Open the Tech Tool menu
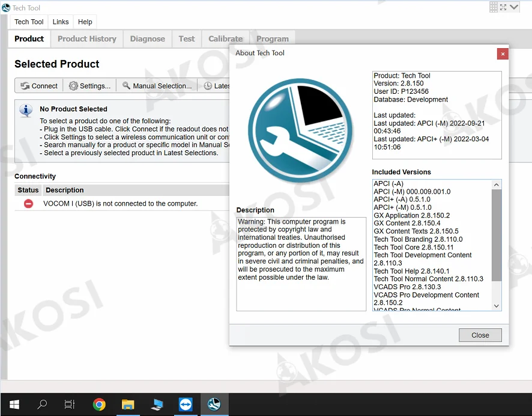The height and width of the screenshot is (416, 532). coord(29,22)
